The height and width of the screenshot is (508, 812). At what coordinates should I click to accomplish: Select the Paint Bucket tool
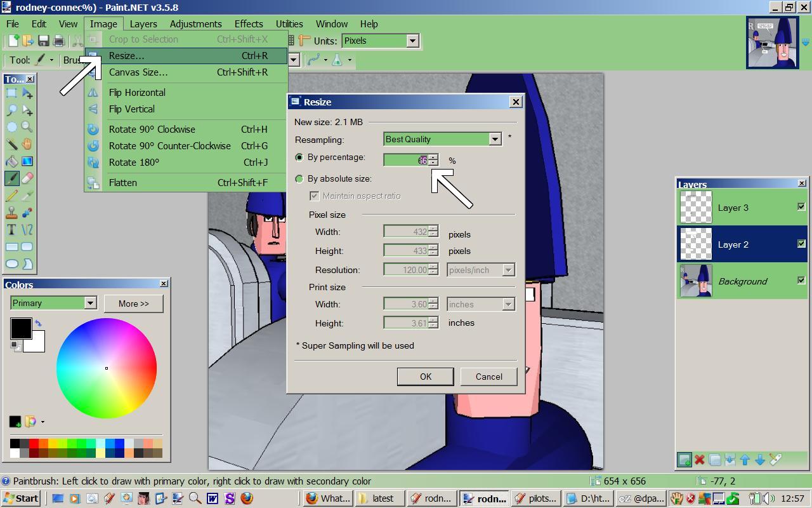[x=11, y=161]
